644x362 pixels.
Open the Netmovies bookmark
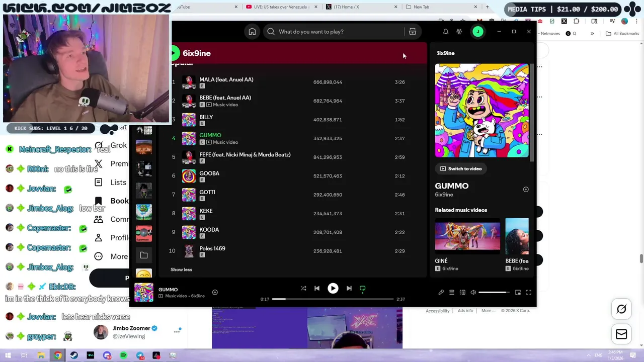click(x=549, y=34)
